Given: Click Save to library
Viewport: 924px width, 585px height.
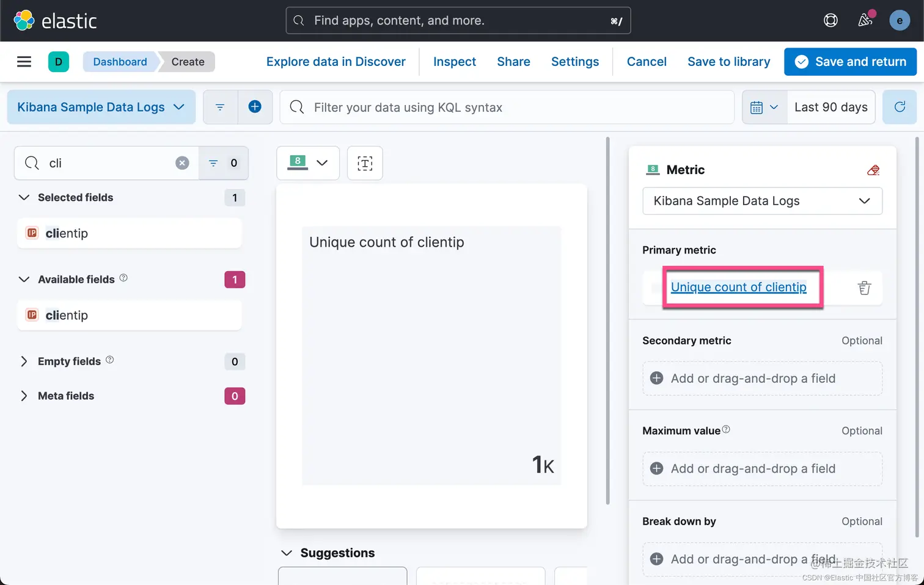Looking at the screenshot, I should pos(728,62).
